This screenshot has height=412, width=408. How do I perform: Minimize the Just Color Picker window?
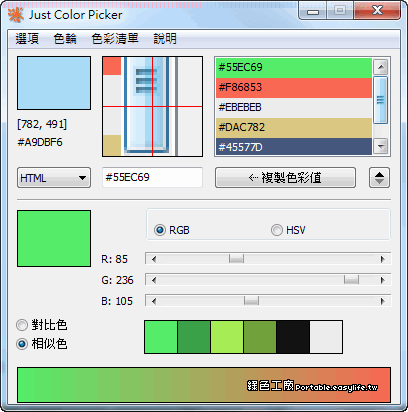coord(313,11)
